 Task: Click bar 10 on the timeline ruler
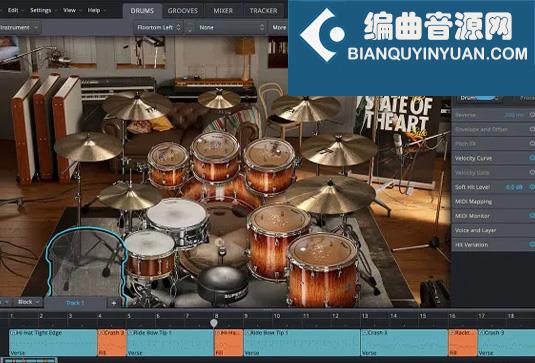[x=277, y=316]
